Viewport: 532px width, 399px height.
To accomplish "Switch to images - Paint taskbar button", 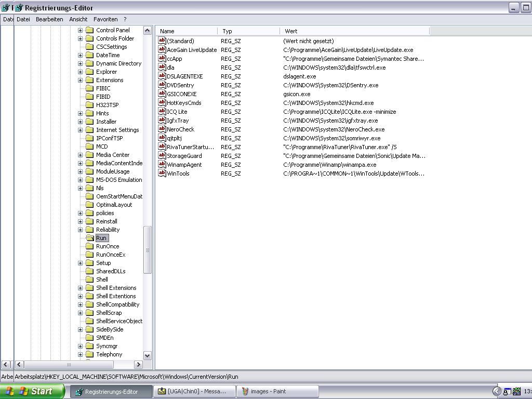I will (277, 392).
